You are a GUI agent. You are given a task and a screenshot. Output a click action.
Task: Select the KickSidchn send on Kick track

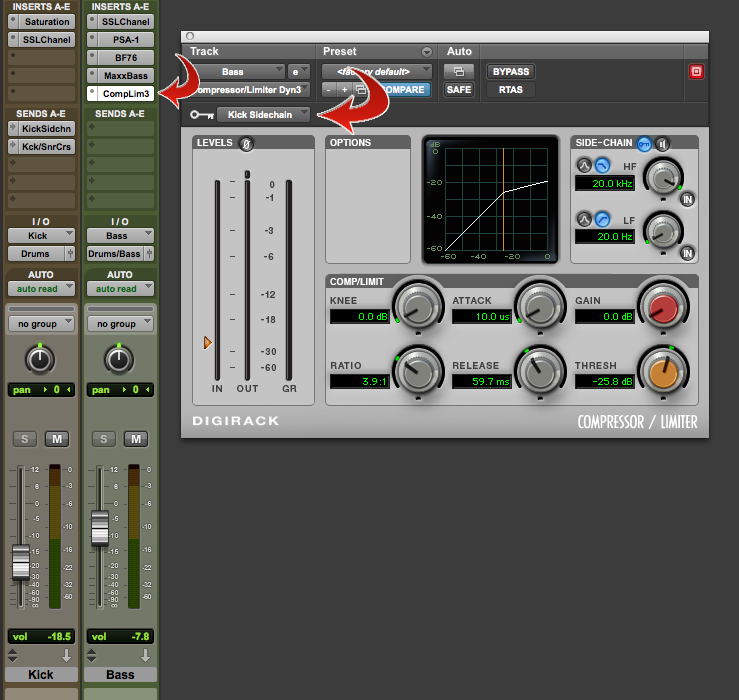41,129
